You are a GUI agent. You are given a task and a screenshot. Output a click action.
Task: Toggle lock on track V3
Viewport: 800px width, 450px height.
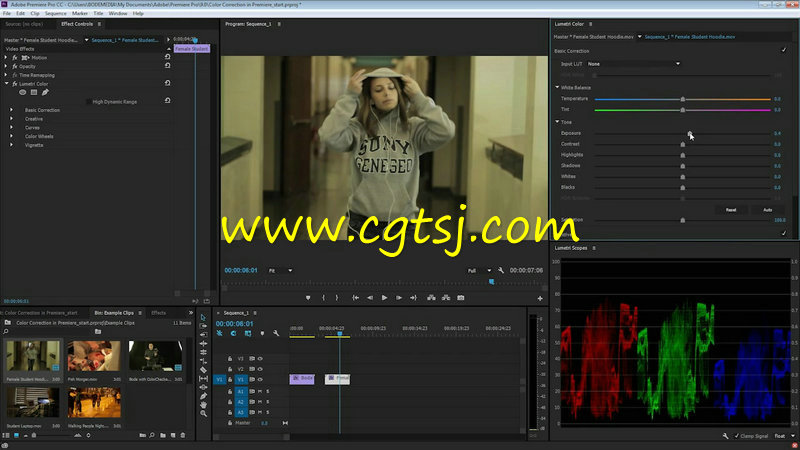pos(230,359)
